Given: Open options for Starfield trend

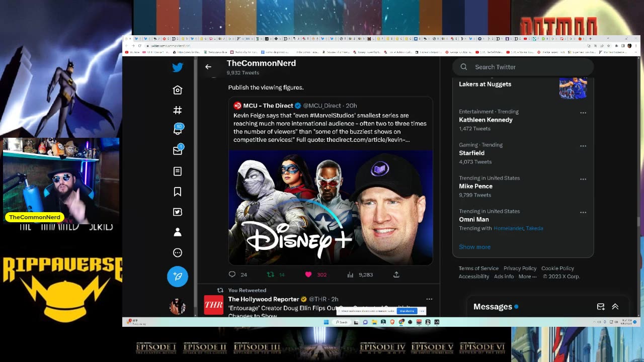Looking at the screenshot, I should click(583, 146).
